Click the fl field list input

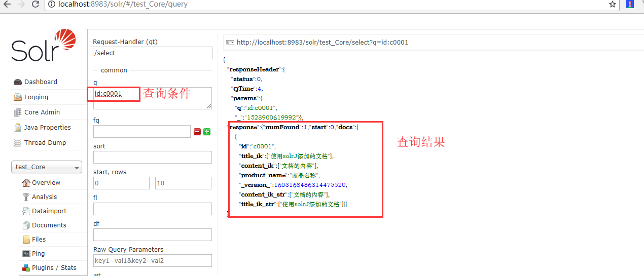click(153, 209)
